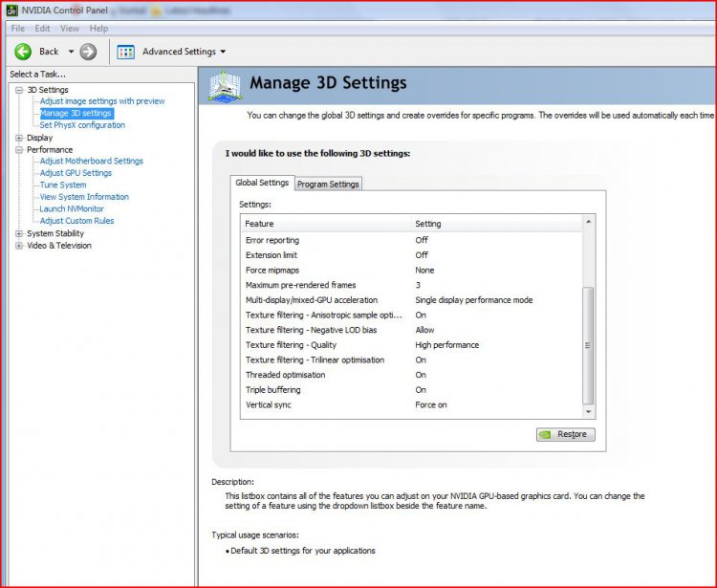Click the Advanced Settings view icon

pos(126,52)
